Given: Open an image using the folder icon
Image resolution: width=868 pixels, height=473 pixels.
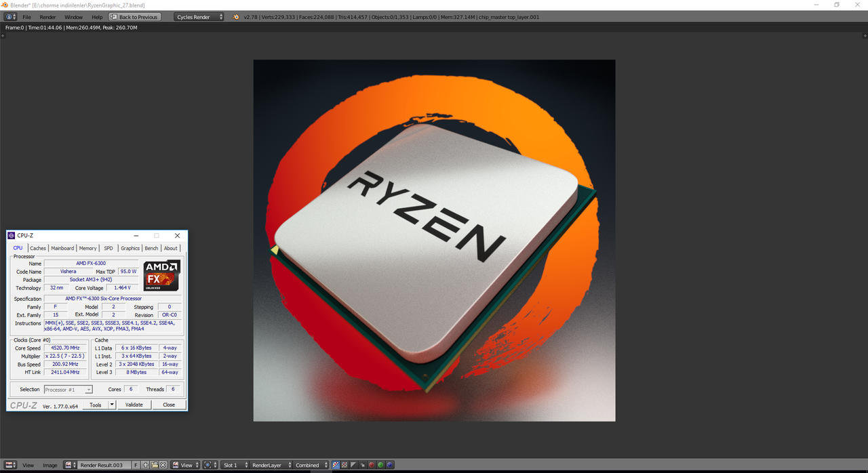Looking at the screenshot, I should coord(155,465).
